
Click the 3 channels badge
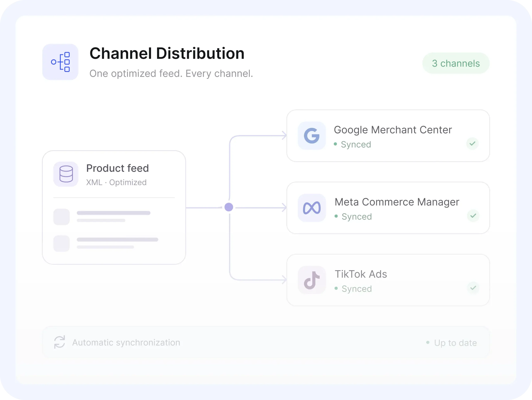[x=456, y=63]
